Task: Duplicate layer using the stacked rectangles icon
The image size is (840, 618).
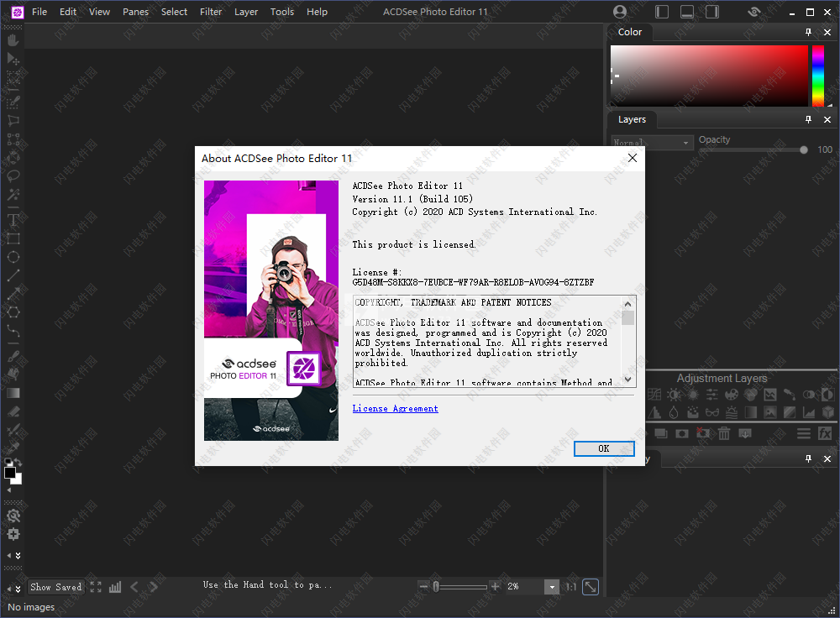Action: tap(660, 433)
